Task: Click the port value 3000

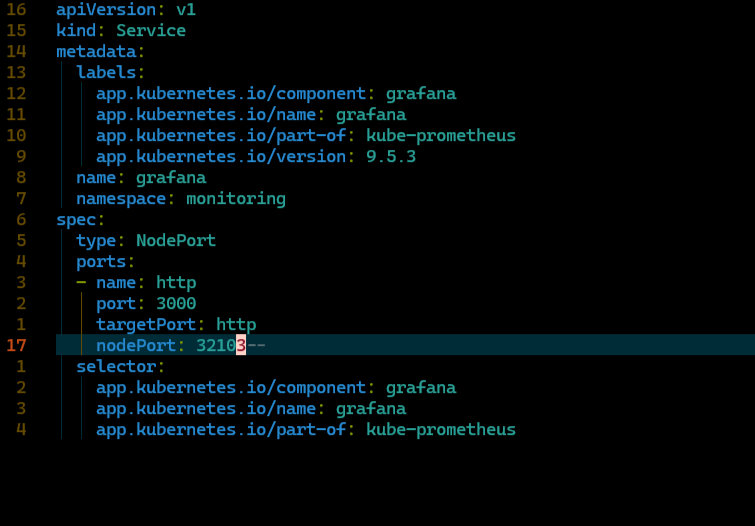Action: coord(176,303)
